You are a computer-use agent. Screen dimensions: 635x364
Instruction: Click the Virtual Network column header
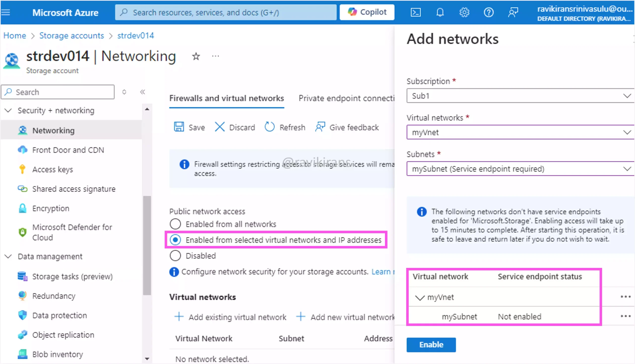204,338
